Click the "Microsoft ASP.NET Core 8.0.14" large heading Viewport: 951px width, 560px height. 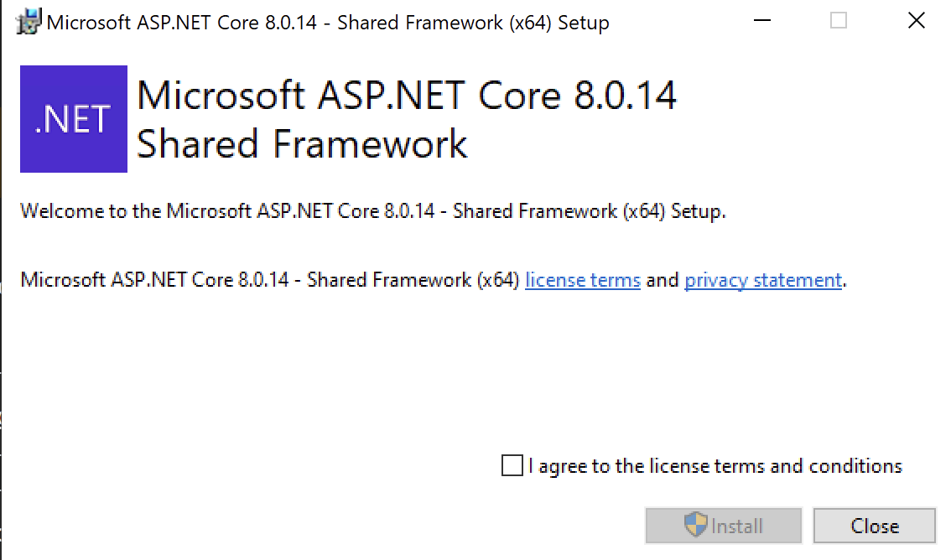pyautogui.click(x=407, y=96)
